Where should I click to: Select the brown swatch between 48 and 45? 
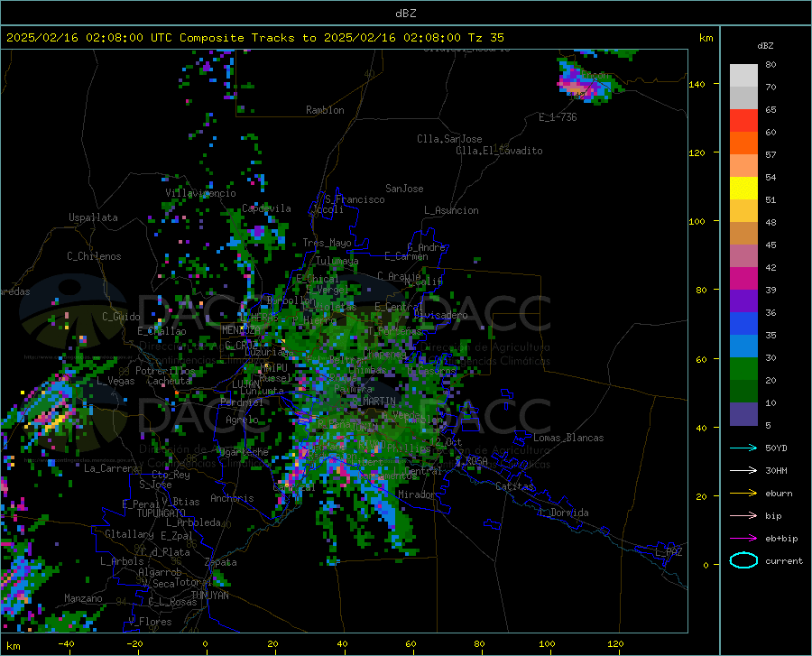743,234
